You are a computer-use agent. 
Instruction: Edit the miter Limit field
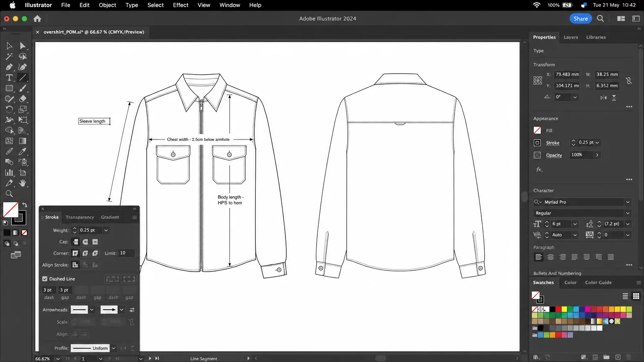coord(127,253)
